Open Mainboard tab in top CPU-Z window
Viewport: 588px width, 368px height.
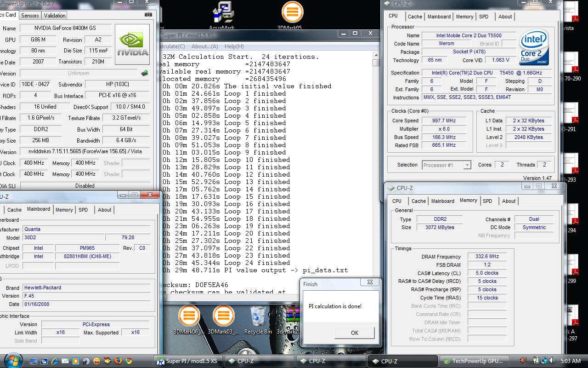(439, 17)
